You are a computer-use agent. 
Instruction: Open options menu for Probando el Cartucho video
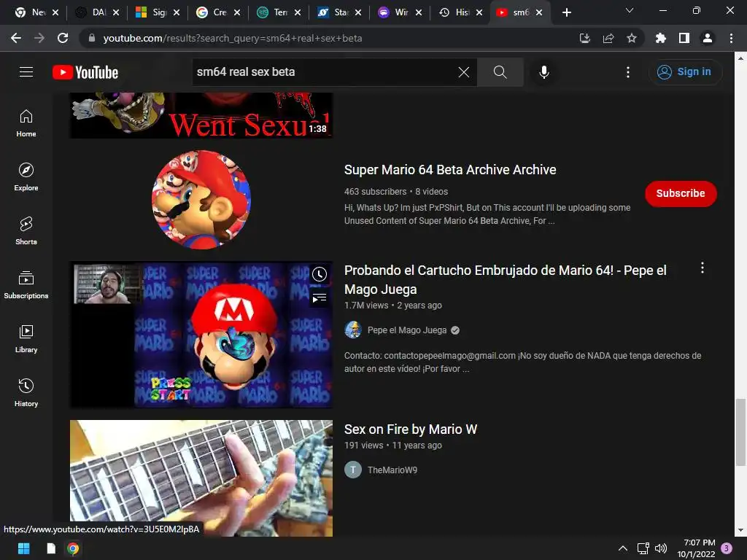tap(703, 268)
